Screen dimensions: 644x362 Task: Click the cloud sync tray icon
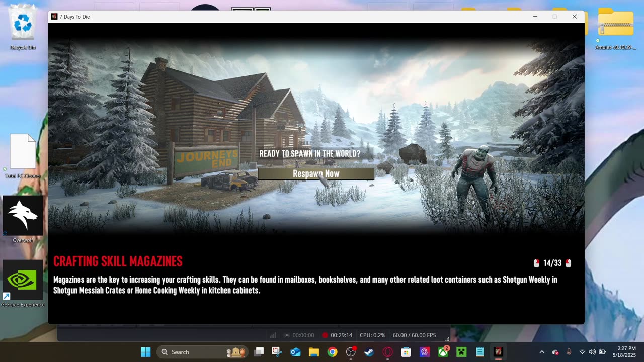coord(555,352)
